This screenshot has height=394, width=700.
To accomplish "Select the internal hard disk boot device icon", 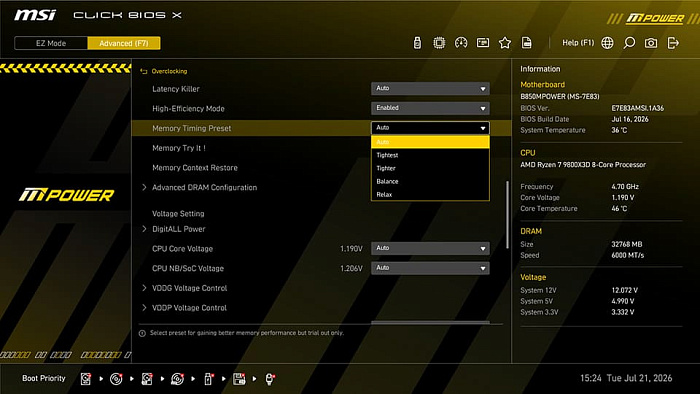I will click(x=86, y=379).
